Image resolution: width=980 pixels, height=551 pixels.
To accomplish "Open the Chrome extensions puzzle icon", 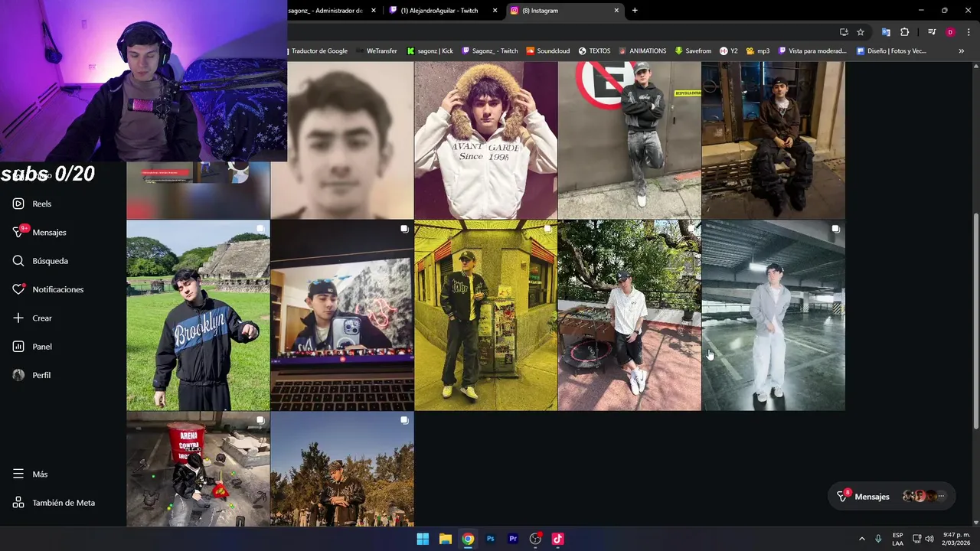I will [x=905, y=32].
